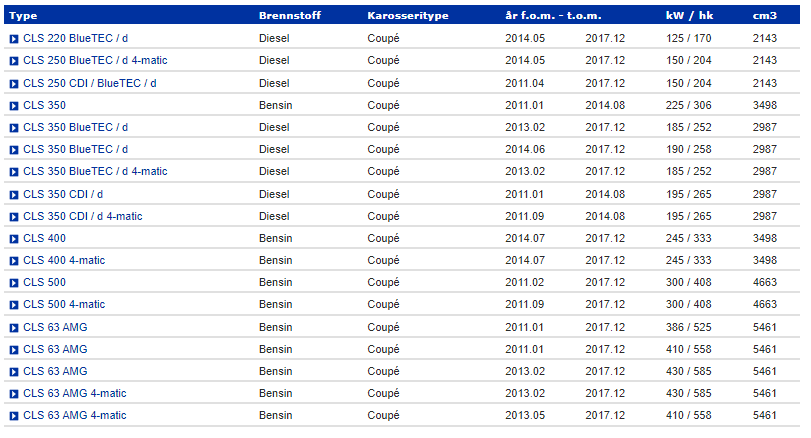Click the Karosseritype column header
Screen dimensions: 811x438
[408, 16]
